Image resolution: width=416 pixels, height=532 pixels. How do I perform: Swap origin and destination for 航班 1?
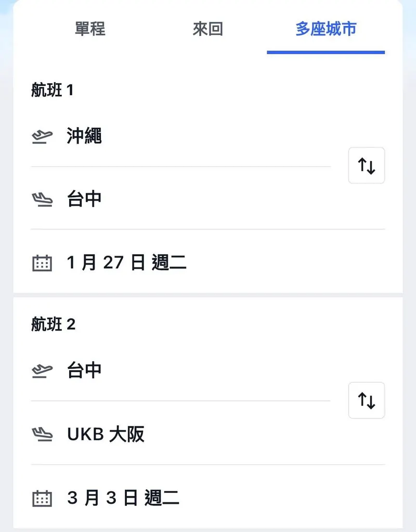(367, 166)
